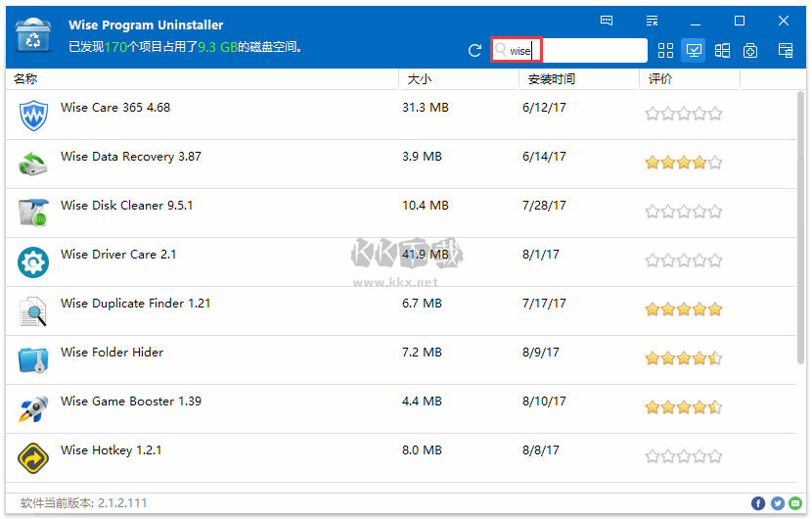Select Wise Data Recovery 3.87 entry

(x=401, y=164)
